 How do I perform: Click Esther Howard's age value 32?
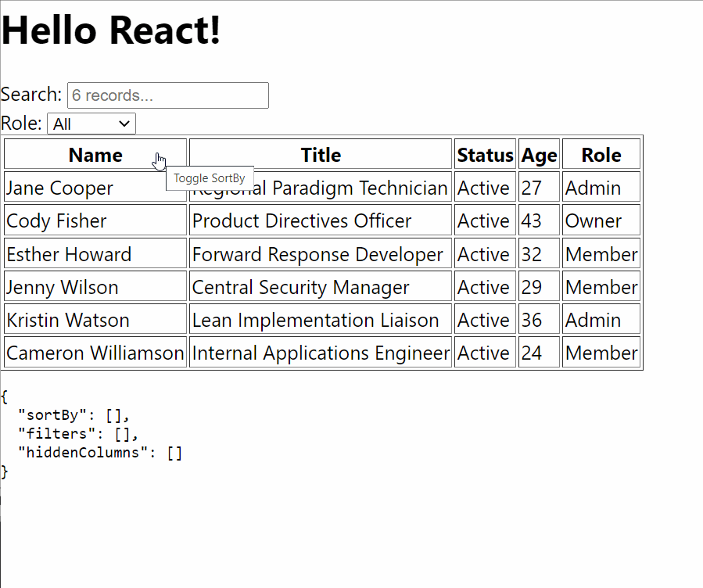(x=539, y=253)
